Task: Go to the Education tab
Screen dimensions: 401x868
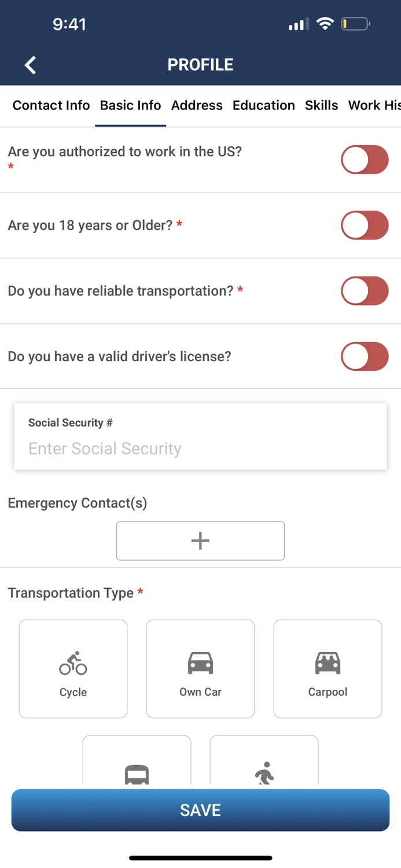Action: (x=264, y=105)
